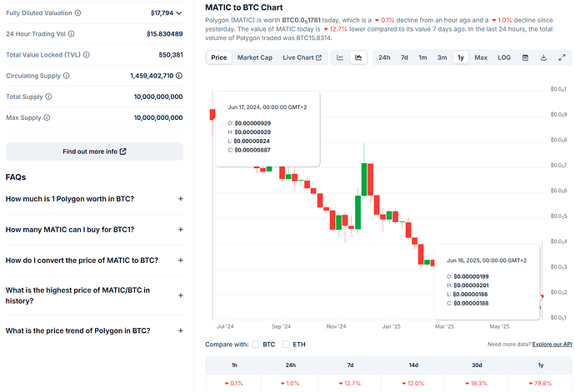Image resolution: width=575 pixels, height=392 pixels.
Task: Click the 1y change value 79.8%
Action: point(540,383)
